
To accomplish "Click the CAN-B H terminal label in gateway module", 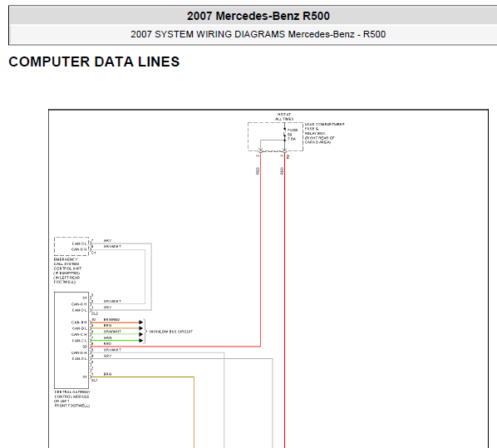I will coord(79,322).
